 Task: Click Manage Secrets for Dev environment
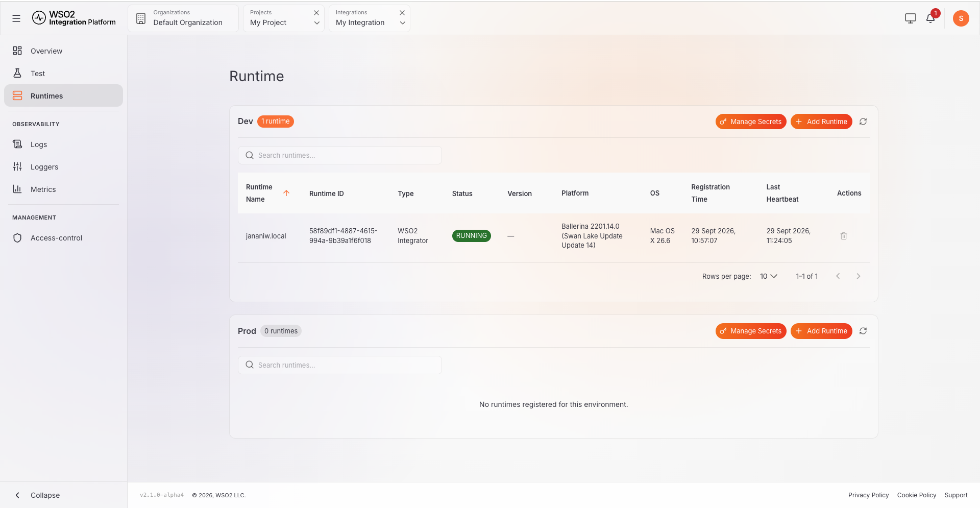click(x=751, y=122)
